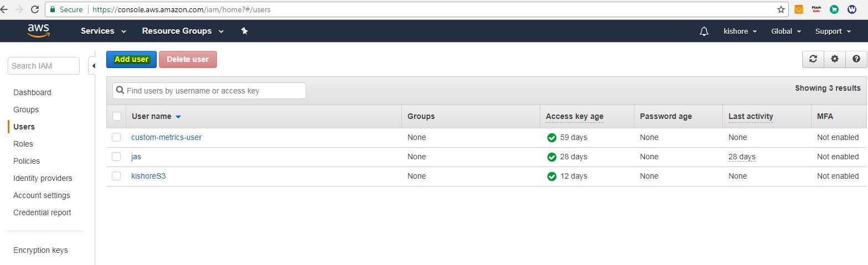Toggle the select-all users checkbox
The image size is (868, 265).
(x=116, y=116)
